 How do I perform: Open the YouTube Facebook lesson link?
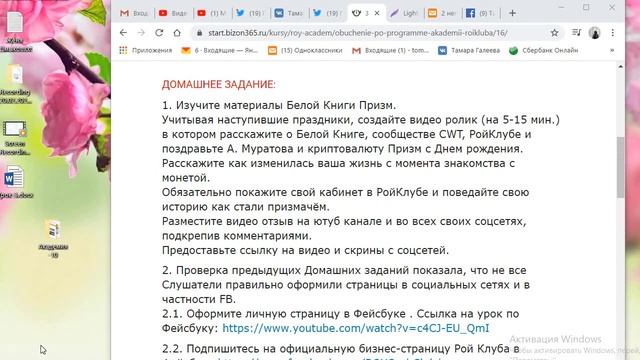pos(356,328)
